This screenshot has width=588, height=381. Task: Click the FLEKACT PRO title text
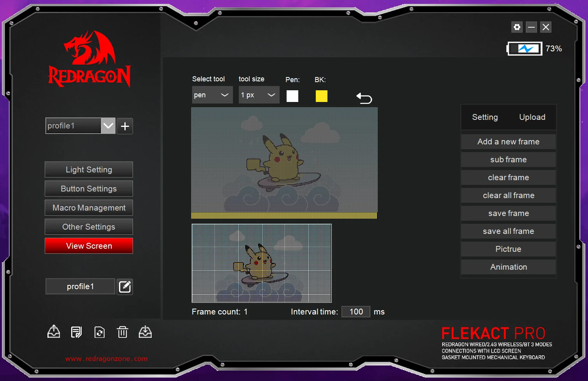click(x=493, y=334)
